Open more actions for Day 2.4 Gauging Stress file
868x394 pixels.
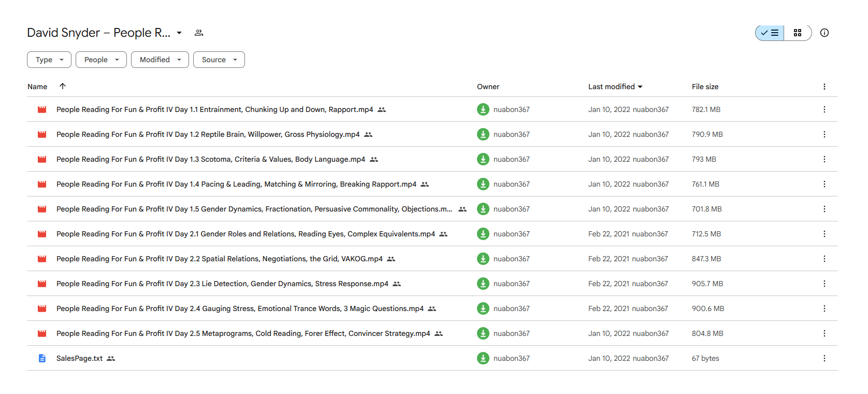(824, 308)
